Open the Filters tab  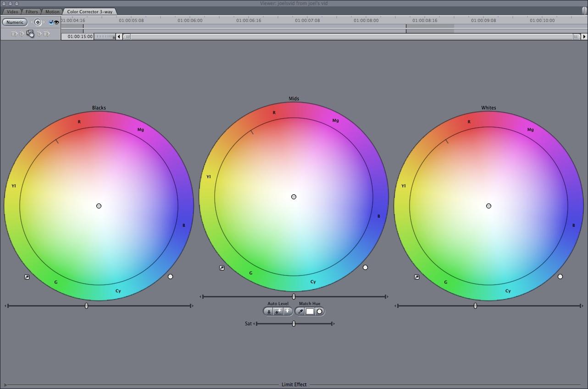coord(32,11)
